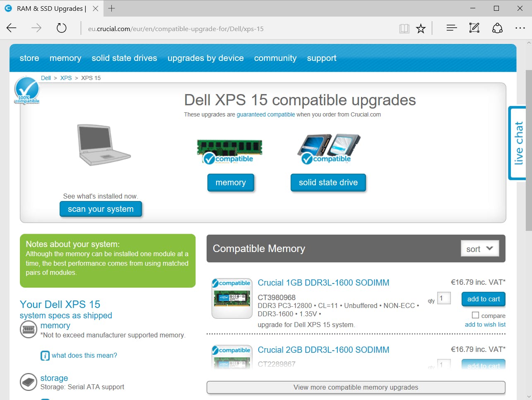This screenshot has height=400, width=532.
Task: Go back to the previous page
Action: (12, 28)
